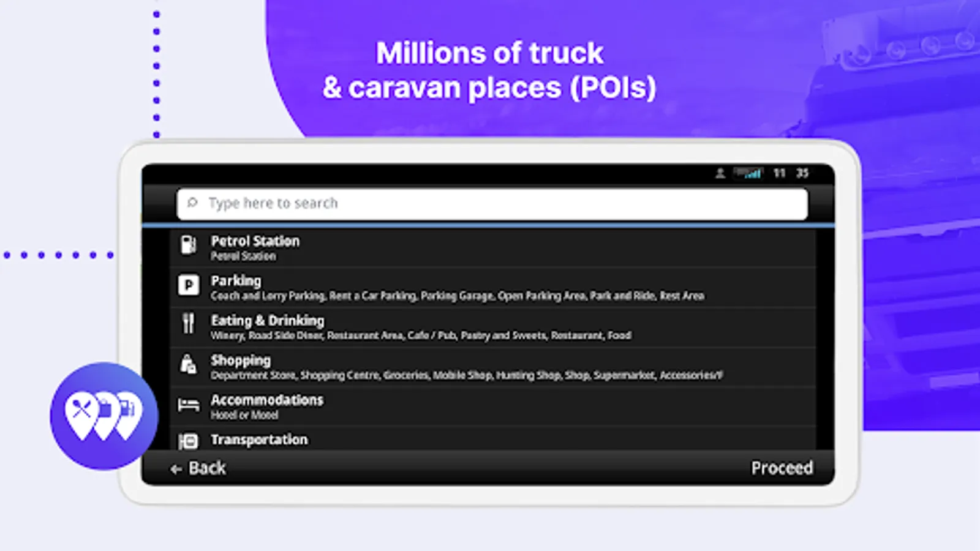
Task: Click the Parking subcategories description line
Action: coord(458,296)
